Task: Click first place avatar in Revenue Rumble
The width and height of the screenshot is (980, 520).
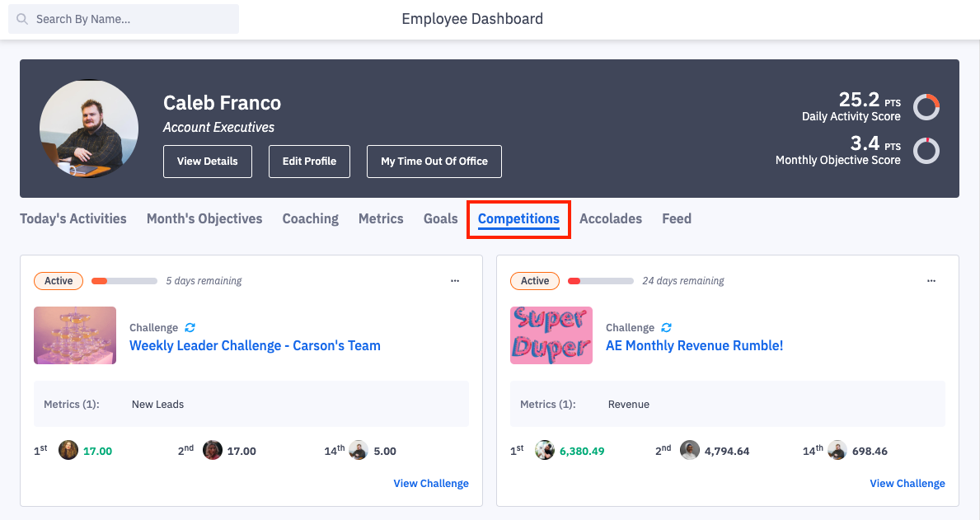Action: (x=545, y=450)
